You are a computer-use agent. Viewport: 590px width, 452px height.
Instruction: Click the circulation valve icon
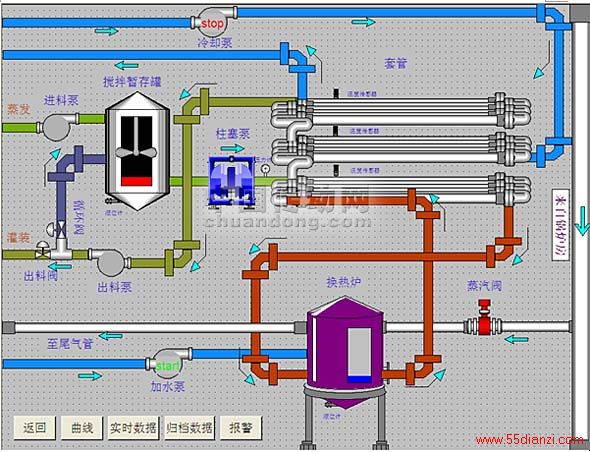point(60,228)
